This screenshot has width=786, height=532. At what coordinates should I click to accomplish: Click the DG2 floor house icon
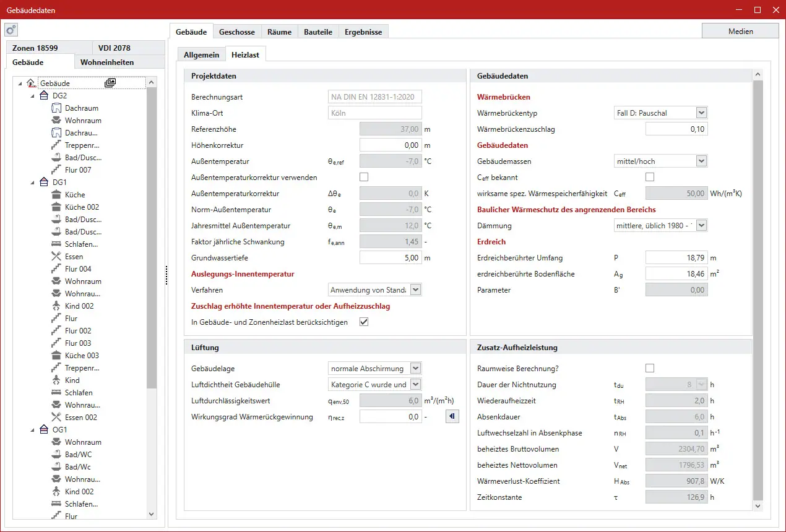coord(44,96)
